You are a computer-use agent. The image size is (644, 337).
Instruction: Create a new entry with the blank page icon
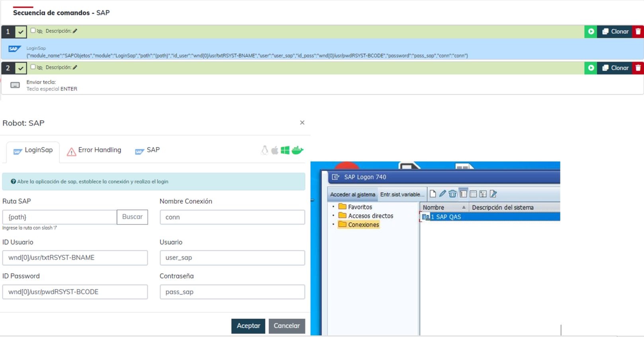[x=433, y=194]
